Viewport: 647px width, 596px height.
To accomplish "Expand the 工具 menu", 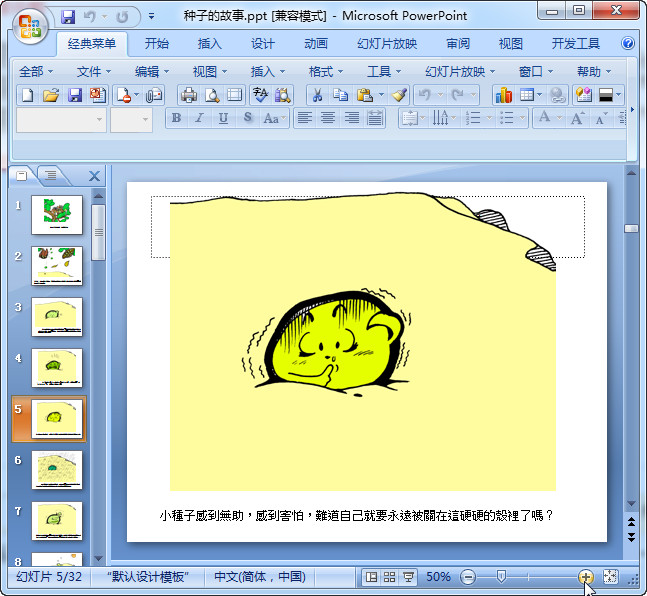I will [384, 71].
